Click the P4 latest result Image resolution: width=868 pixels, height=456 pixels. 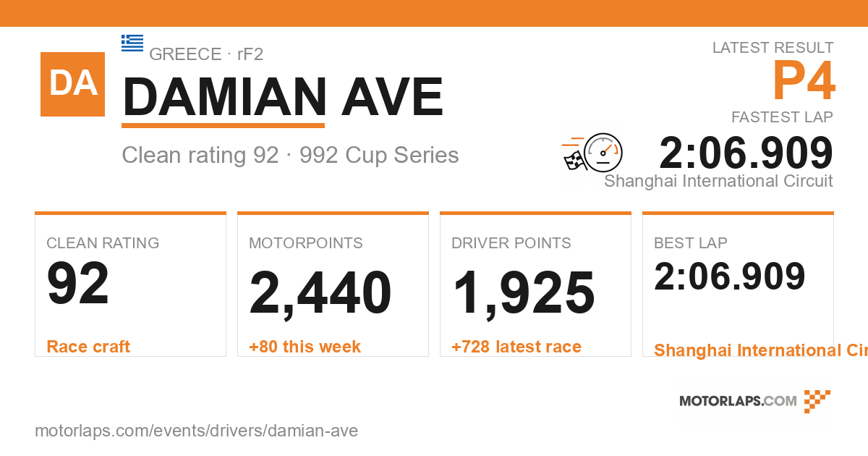click(x=804, y=81)
